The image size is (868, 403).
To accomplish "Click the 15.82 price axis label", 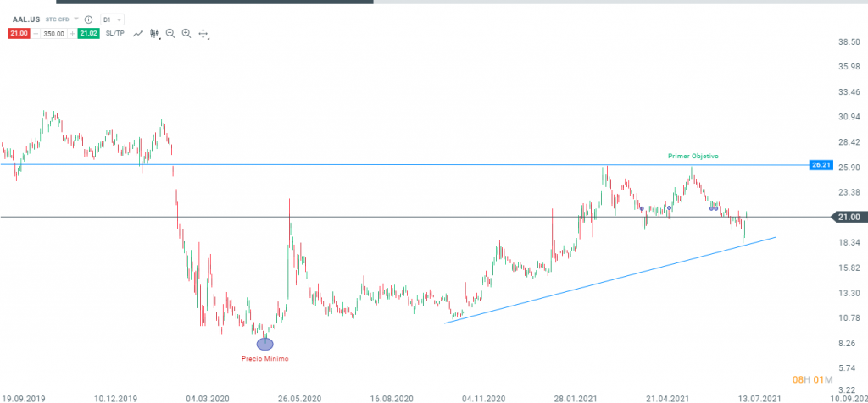I will point(849,268).
